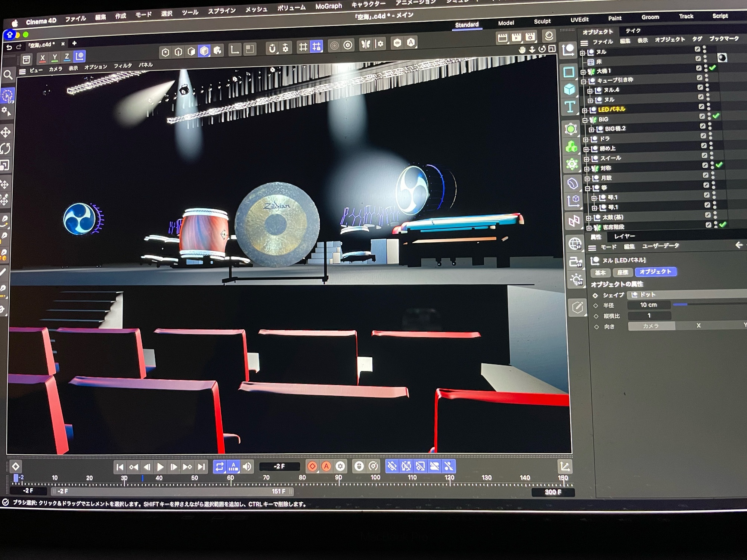Image resolution: width=747 pixels, height=560 pixels.
Task: Step to next frame
Action: [174, 467]
